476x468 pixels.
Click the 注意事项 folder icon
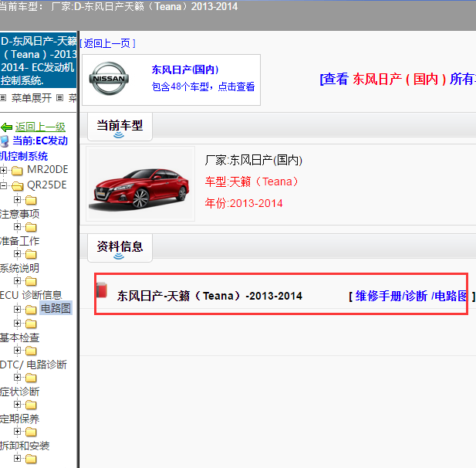31,200
